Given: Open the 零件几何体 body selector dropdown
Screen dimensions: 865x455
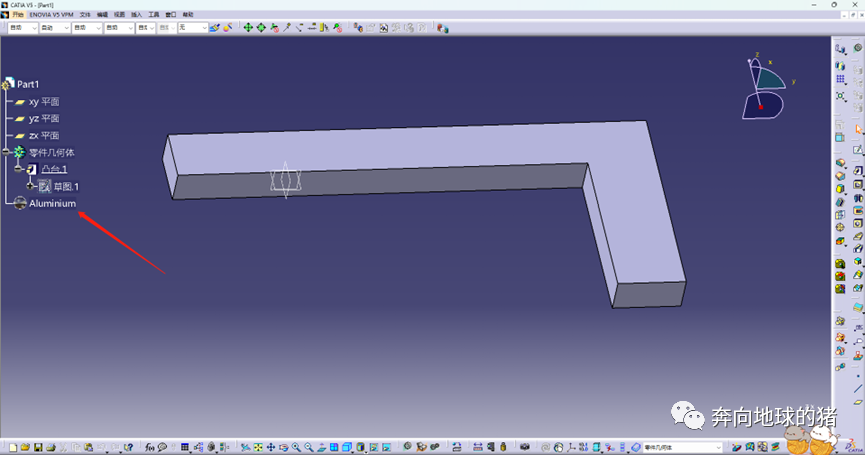Looking at the screenshot, I should click(x=682, y=447).
